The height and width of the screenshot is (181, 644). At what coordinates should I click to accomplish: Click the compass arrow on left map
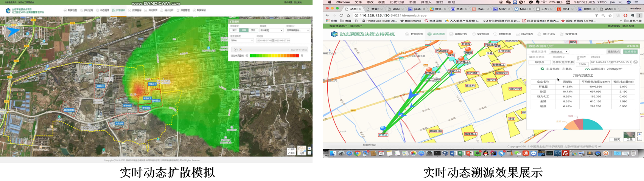point(14,31)
